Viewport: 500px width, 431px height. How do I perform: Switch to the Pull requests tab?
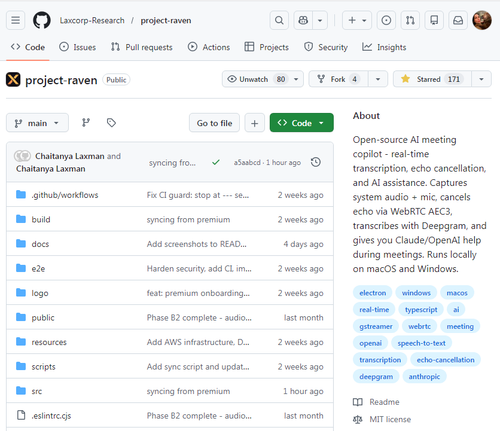(142, 47)
